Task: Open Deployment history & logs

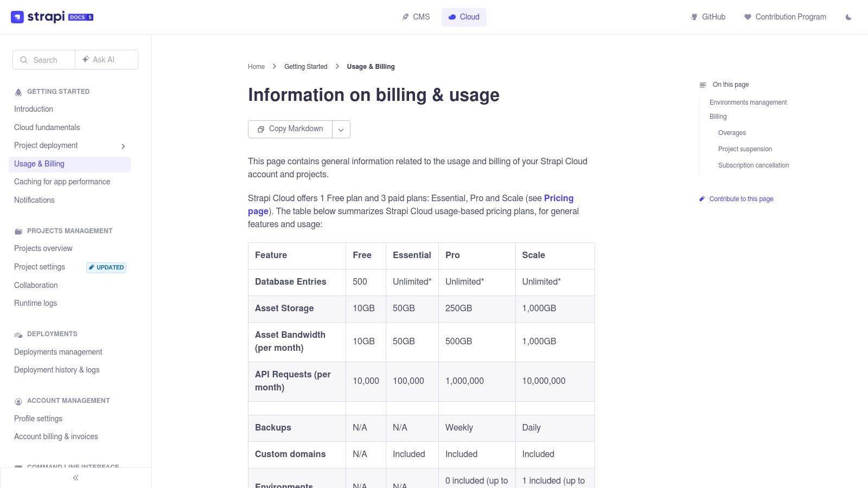Action: pos(57,370)
